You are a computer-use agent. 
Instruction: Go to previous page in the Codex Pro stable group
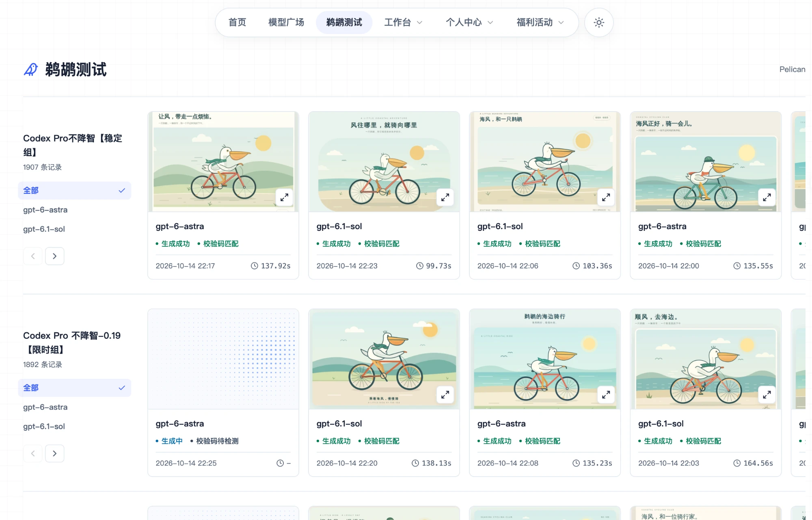pyautogui.click(x=33, y=256)
